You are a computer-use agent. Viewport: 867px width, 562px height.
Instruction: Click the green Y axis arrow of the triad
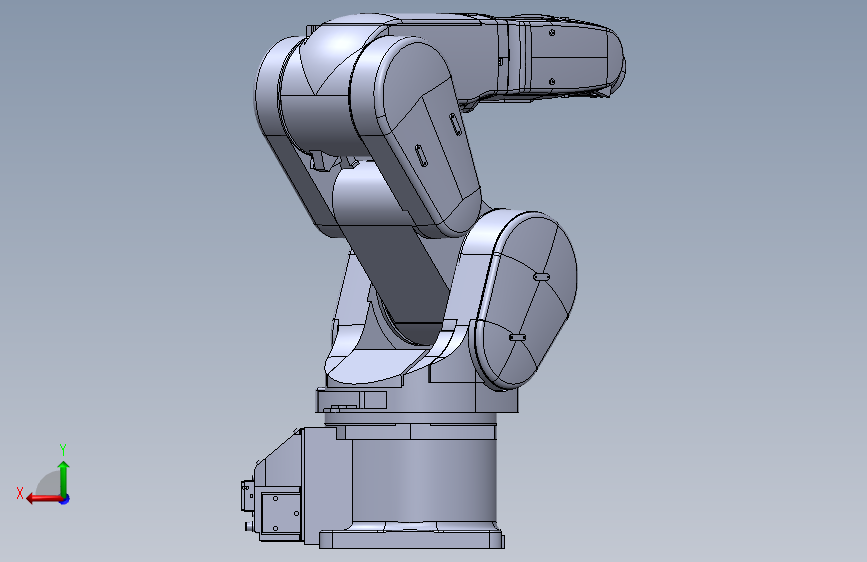(64, 478)
